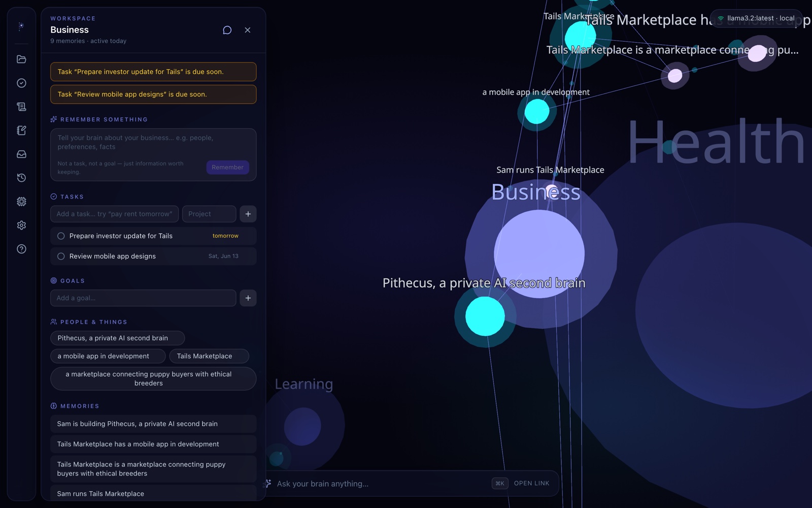Screen dimensions: 812x508
Task: Click the Health cluster label in graph
Action: tap(717, 142)
